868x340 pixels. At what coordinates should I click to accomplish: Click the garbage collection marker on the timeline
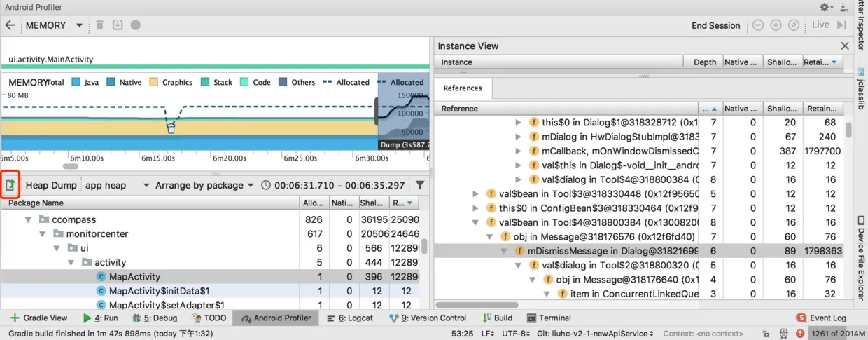click(171, 128)
